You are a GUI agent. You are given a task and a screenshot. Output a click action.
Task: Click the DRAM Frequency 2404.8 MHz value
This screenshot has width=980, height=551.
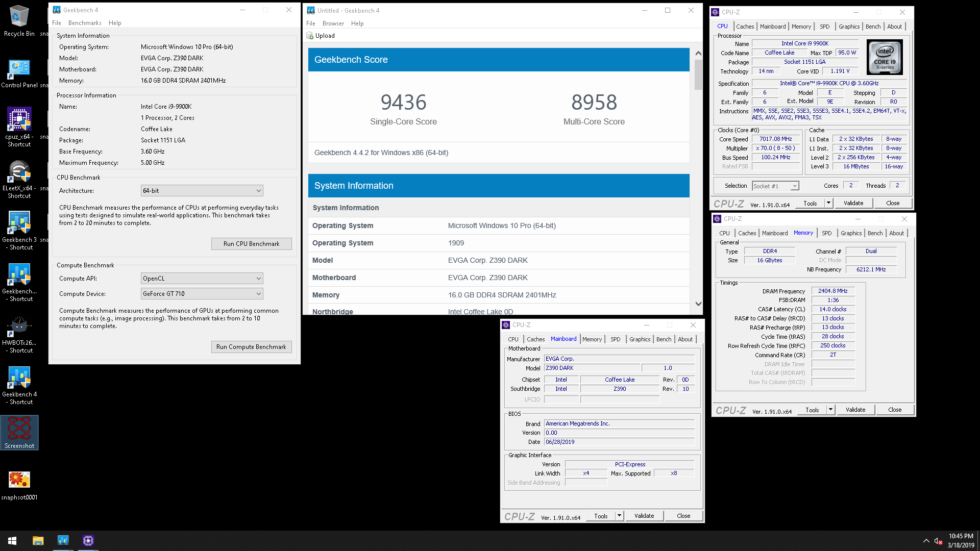tap(832, 291)
